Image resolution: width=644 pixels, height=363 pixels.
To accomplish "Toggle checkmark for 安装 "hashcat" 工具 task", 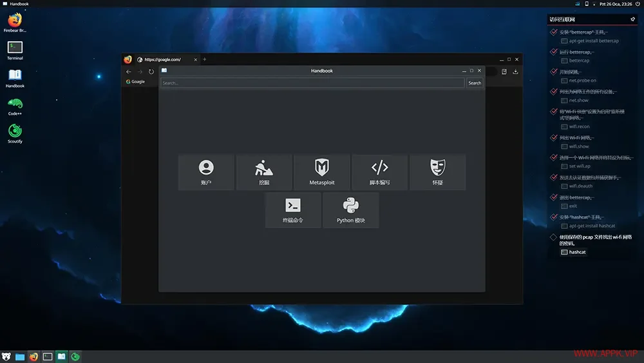I will [554, 217].
